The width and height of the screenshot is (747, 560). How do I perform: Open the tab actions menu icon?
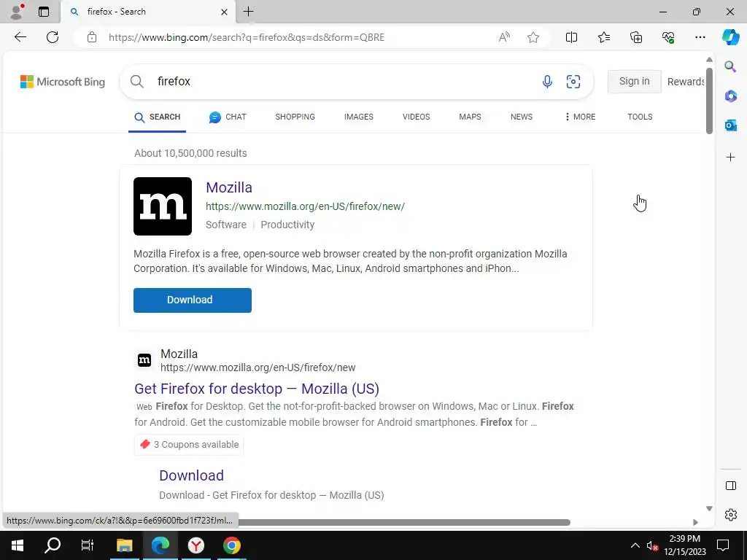coord(44,12)
